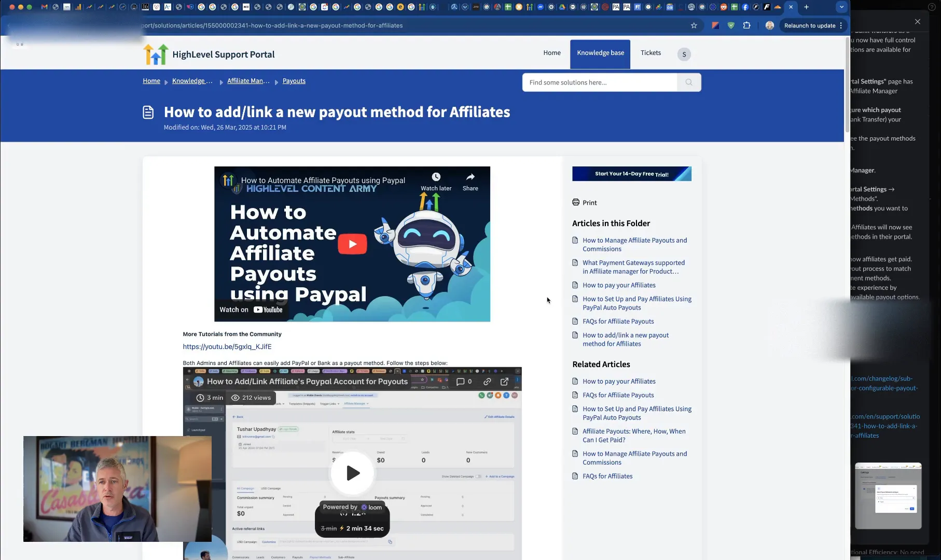The width and height of the screenshot is (941, 560).
Task: Focus the Find some solutions search field
Action: click(600, 82)
